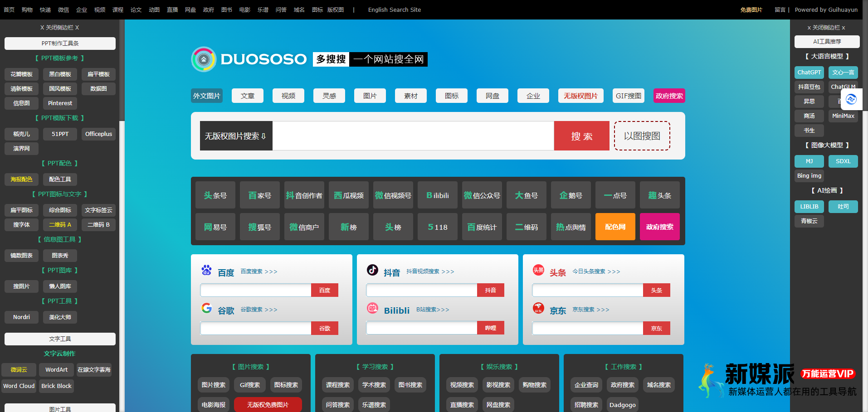Open the 二维码 A link
868x412 pixels.
[60, 224]
